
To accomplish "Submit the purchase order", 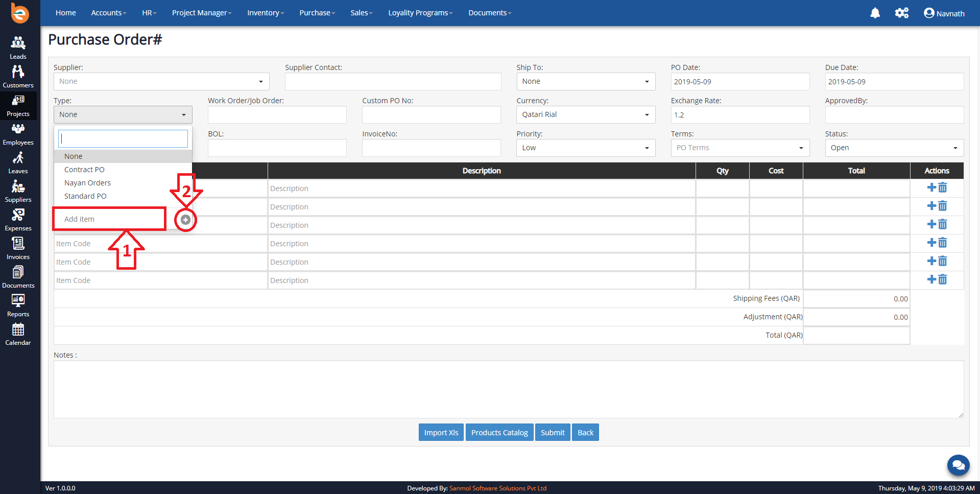I will point(553,433).
